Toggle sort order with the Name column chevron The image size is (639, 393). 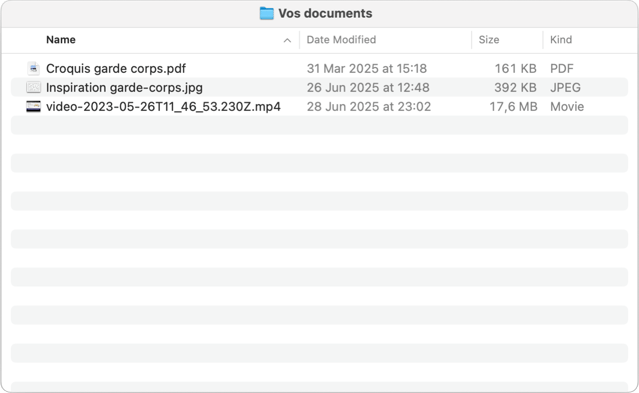(x=287, y=40)
